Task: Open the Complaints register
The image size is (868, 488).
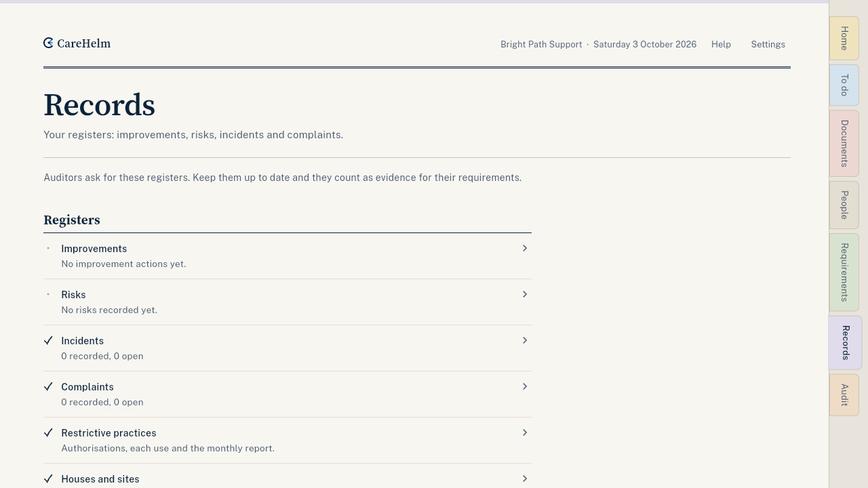Action: point(288,394)
